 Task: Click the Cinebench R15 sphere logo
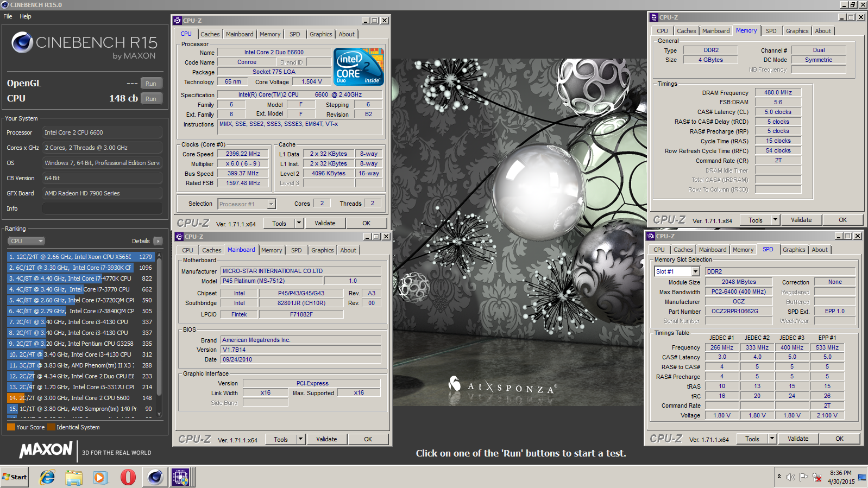[x=22, y=42]
